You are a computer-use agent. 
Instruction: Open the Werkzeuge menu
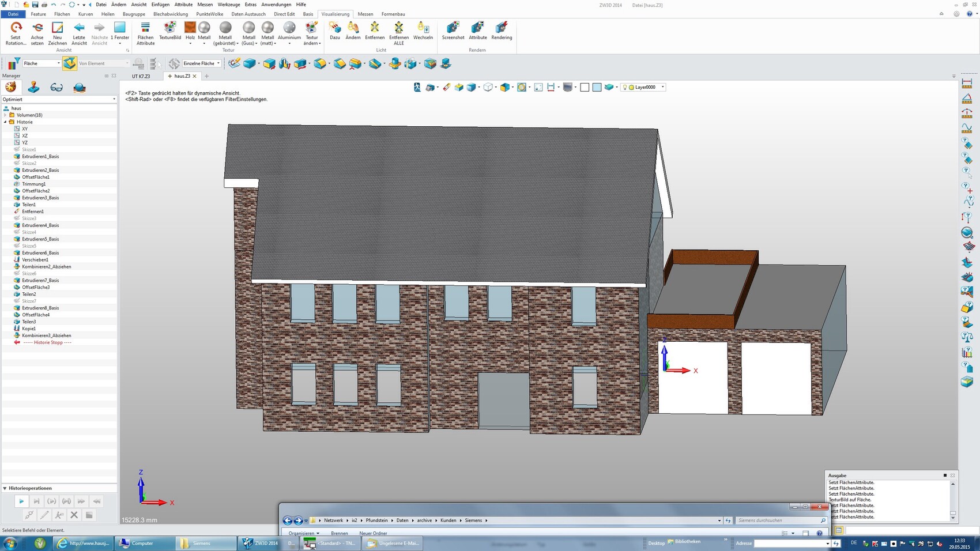click(228, 5)
